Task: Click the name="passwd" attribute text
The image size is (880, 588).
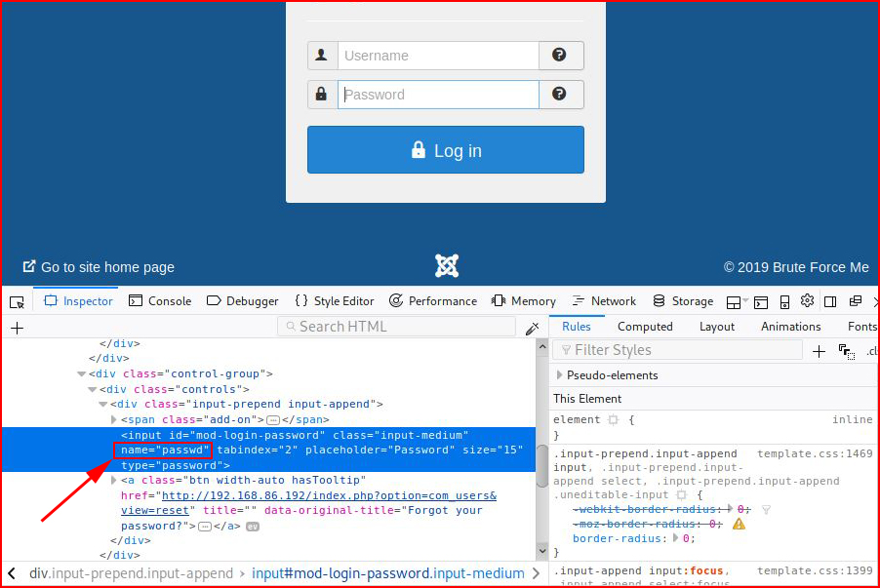Action: (165, 450)
